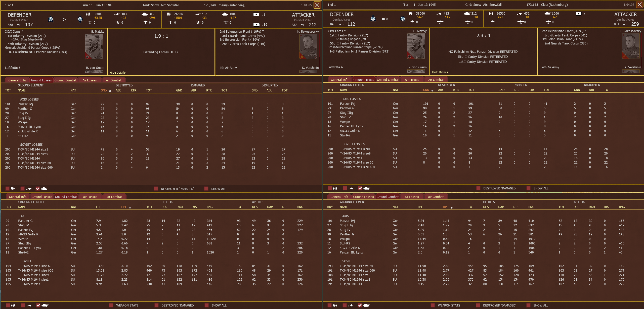Enable SHOW ALL checkbox in lower-left combat panel
The width and height of the screenshot is (644, 309).
[207, 305]
